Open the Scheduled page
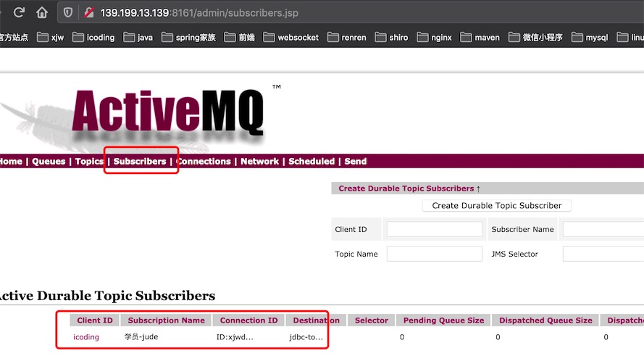 [x=311, y=162]
